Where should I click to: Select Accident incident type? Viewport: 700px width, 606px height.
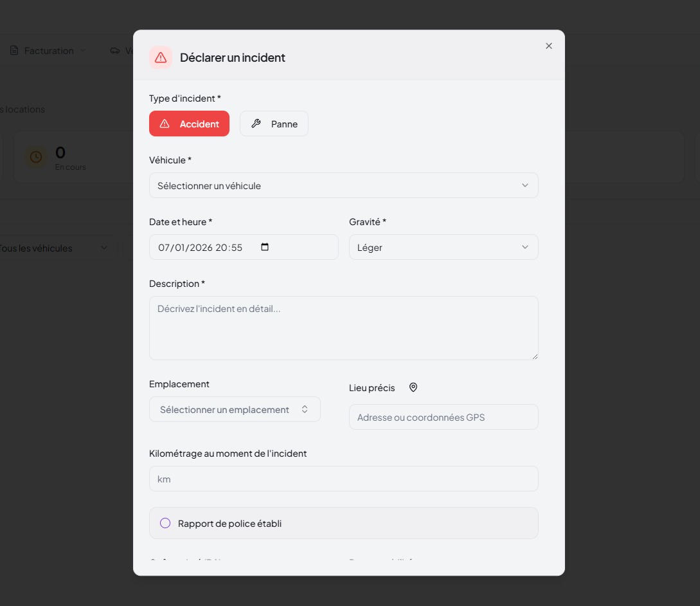189,124
